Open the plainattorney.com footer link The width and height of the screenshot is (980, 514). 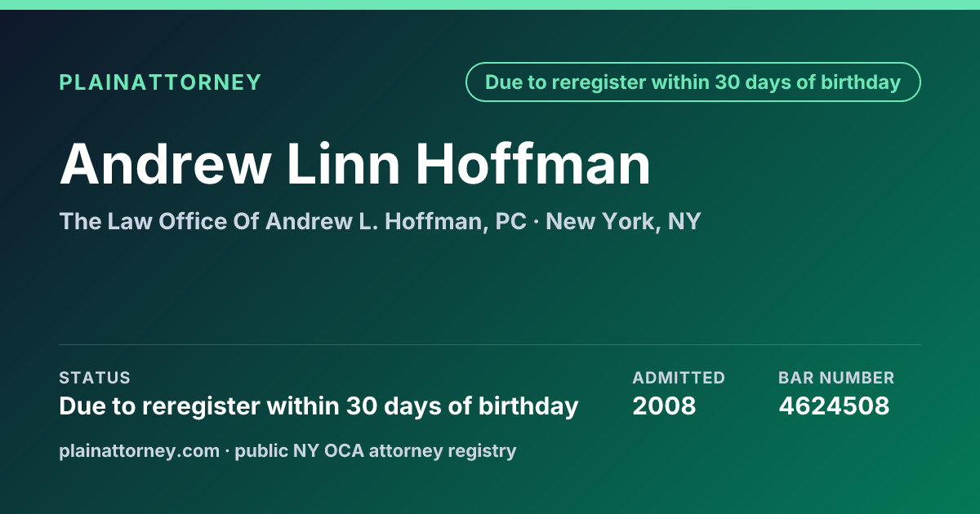tap(140, 450)
